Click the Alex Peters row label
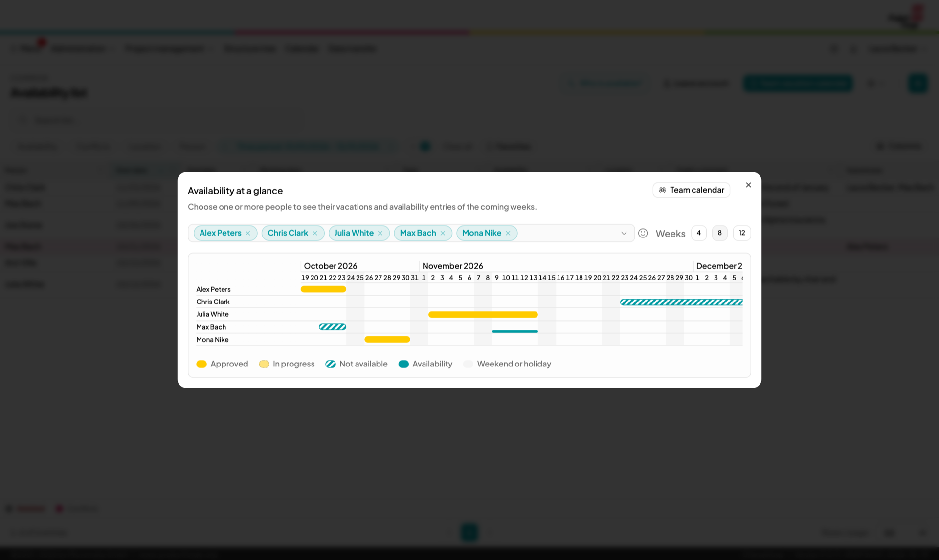This screenshot has height=560, width=939. (x=213, y=289)
